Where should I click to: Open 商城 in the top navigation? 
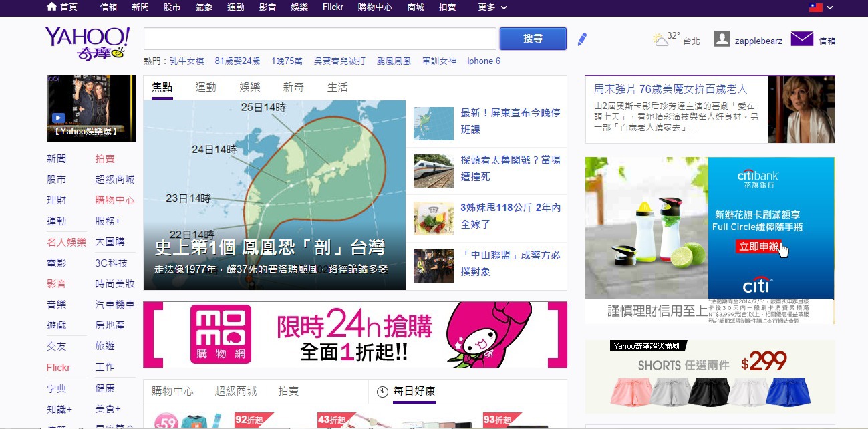click(415, 7)
